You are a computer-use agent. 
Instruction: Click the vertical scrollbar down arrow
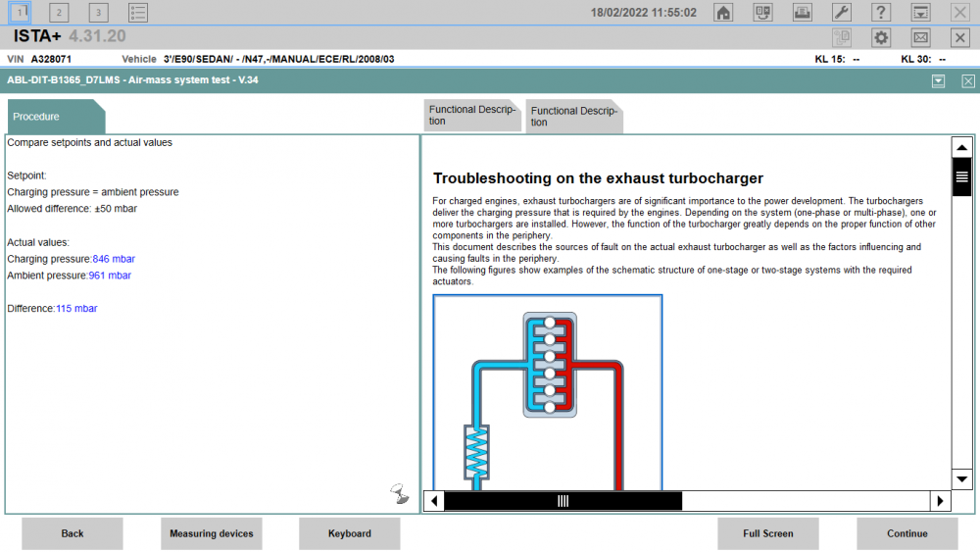point(962,479)
